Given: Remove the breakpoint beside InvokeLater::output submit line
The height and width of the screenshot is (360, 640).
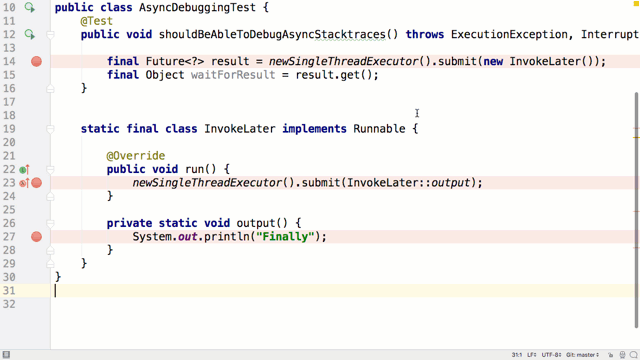Looking at the screenshot, I should click(36, 183).
